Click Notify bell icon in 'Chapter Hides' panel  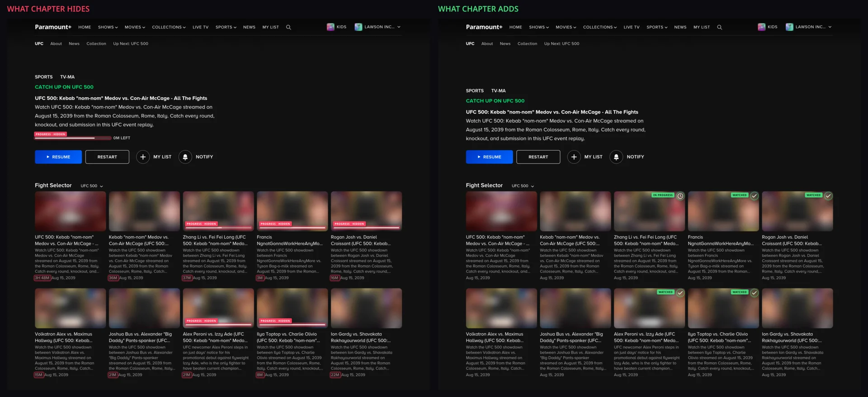(x=185, y=157)
